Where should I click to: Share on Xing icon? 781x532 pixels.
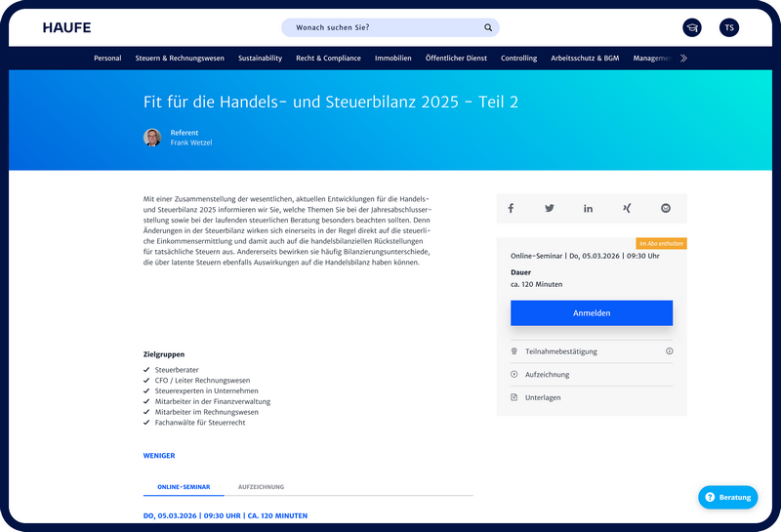[x=627, y=208]
